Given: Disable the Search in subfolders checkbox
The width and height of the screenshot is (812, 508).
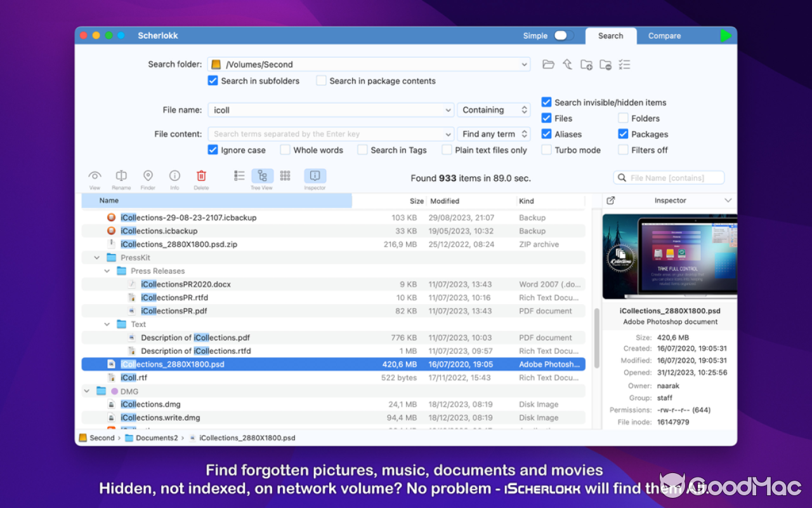Looking at the screenshot, I should [x=213, y=81].
